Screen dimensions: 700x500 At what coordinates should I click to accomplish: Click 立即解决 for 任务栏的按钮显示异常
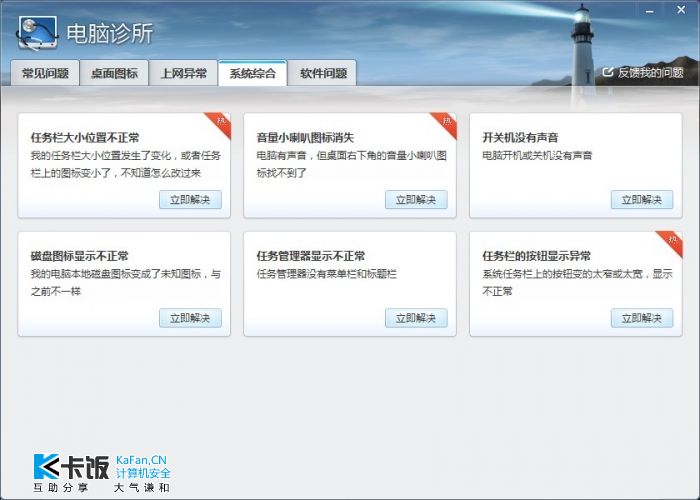coord(642,318)
